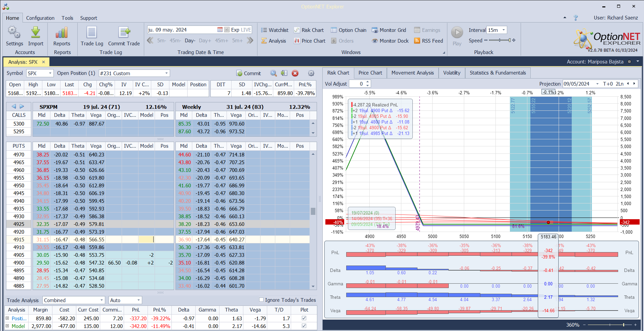Switch to the Statistics & Fundamentals tab

(x=497, y=73)
